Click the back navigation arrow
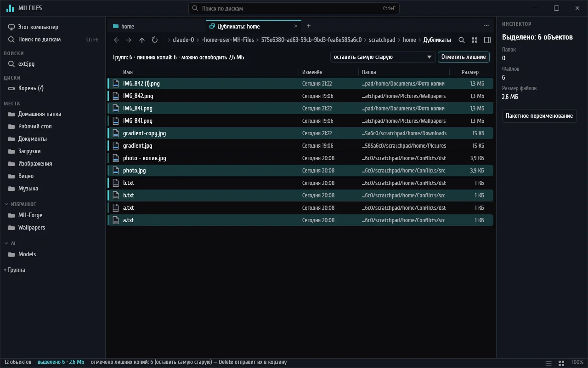 [116, 40]
